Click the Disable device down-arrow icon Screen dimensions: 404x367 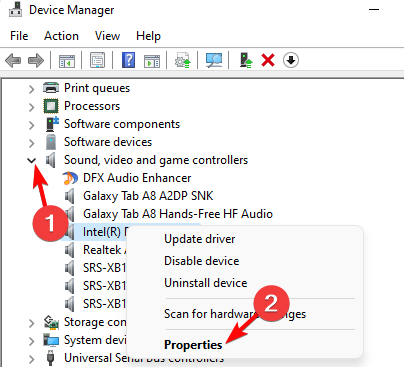[291, 60]
